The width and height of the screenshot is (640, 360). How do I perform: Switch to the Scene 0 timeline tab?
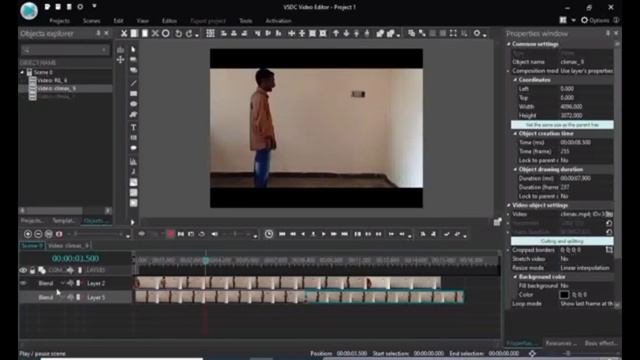pyautogui.click(x=32, y=246)
